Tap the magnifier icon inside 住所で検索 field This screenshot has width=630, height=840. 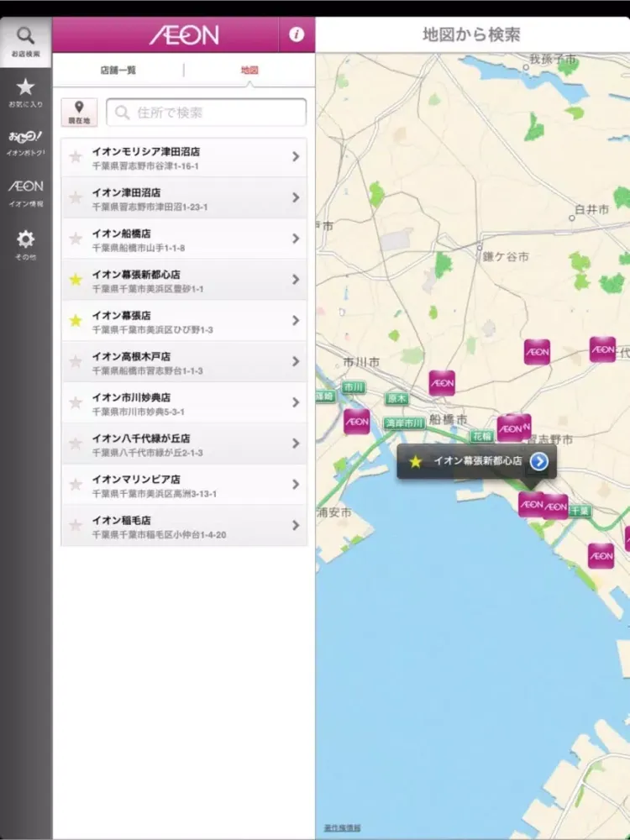click(x=122, y=113)
